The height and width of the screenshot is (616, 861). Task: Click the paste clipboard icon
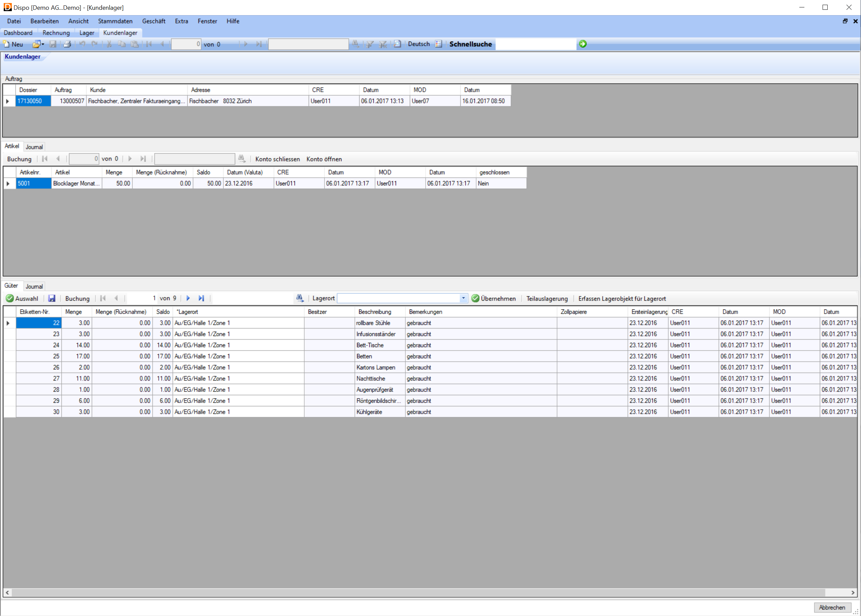(135, 44)
